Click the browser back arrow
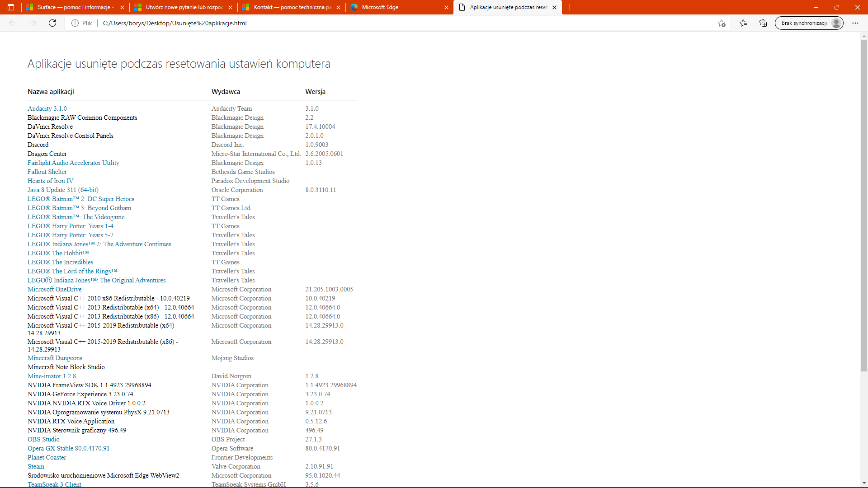This screenshot has width=868, height=488. (x=13, y=23)
